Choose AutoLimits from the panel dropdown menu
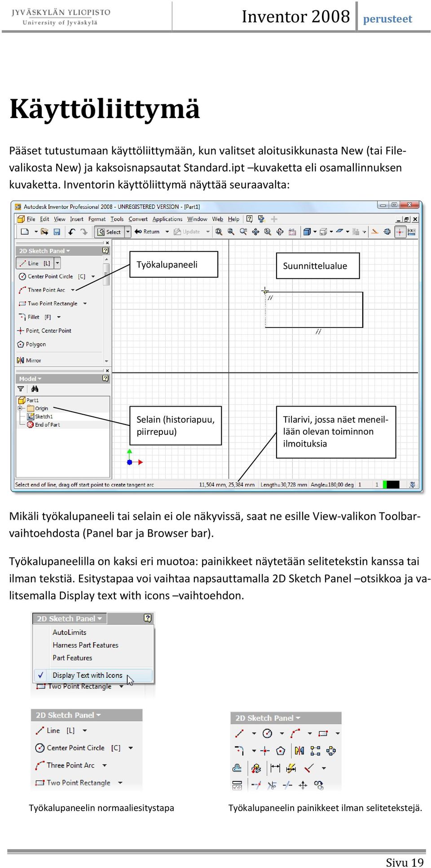Viewport: 431px width, 868px height. coord(70,632)
